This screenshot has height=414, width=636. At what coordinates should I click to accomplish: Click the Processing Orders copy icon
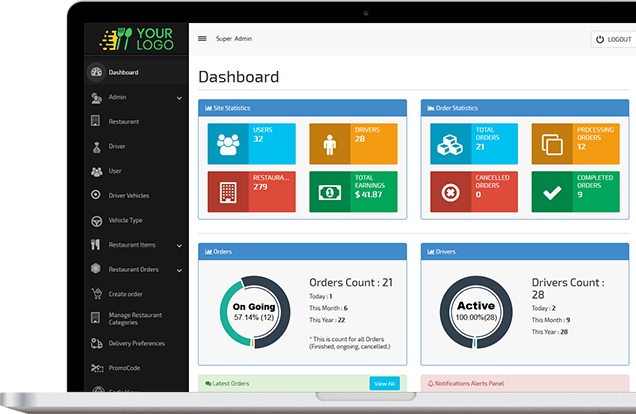pyautogui.click(x=552, y=144)
